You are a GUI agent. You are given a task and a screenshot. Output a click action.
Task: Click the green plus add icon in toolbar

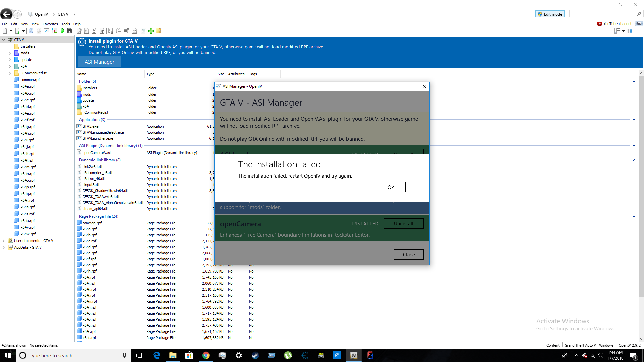151,31
